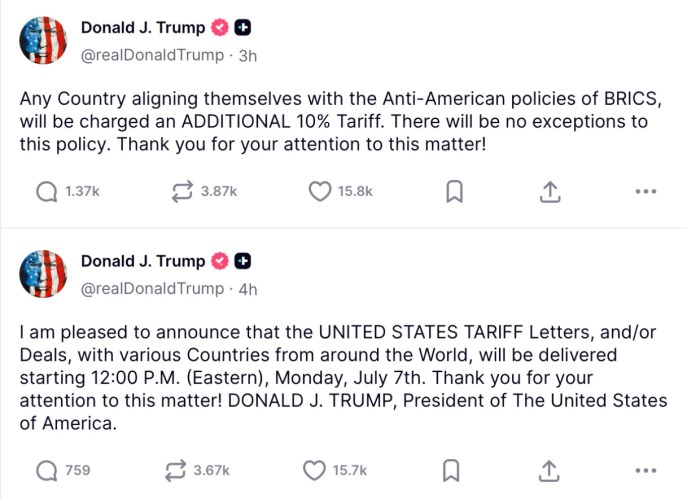This screenshot has width=687, height=499.
Task: Reply to the BRICS tariff post
Action: [47, 192]
